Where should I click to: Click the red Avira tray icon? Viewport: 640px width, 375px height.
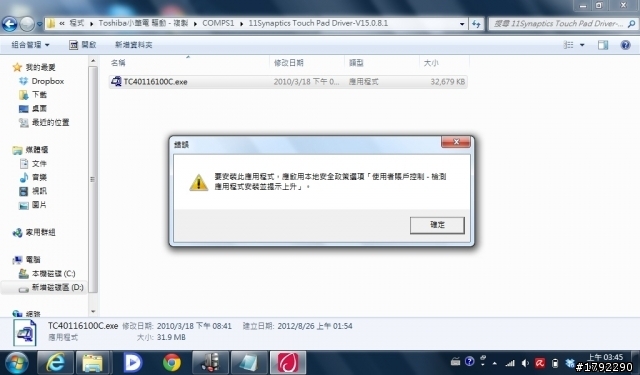[x=540, y=363]
